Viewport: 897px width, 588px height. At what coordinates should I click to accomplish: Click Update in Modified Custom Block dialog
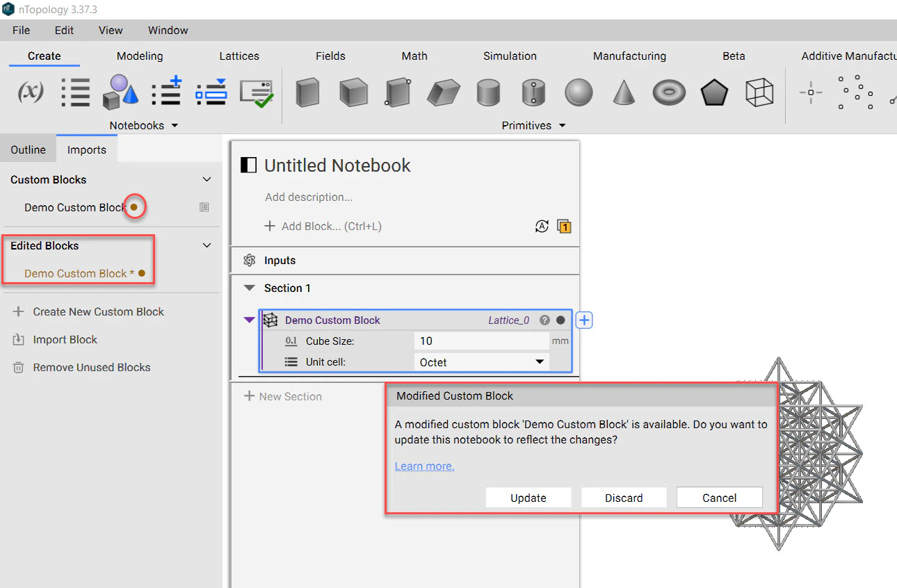coord(528,498)
